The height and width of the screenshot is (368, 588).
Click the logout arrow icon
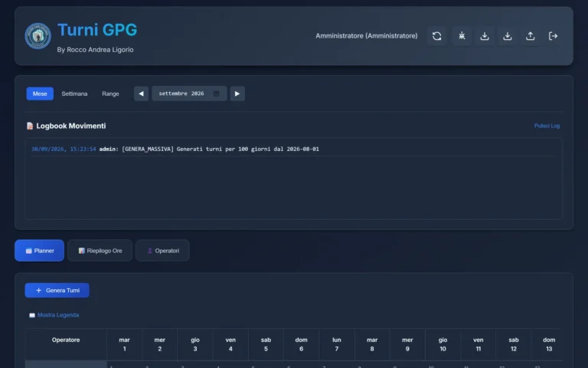[x=553, y=36]
